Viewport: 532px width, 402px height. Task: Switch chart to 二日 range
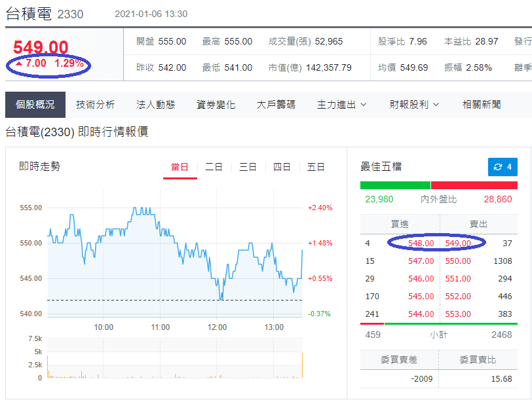(214, 167)
